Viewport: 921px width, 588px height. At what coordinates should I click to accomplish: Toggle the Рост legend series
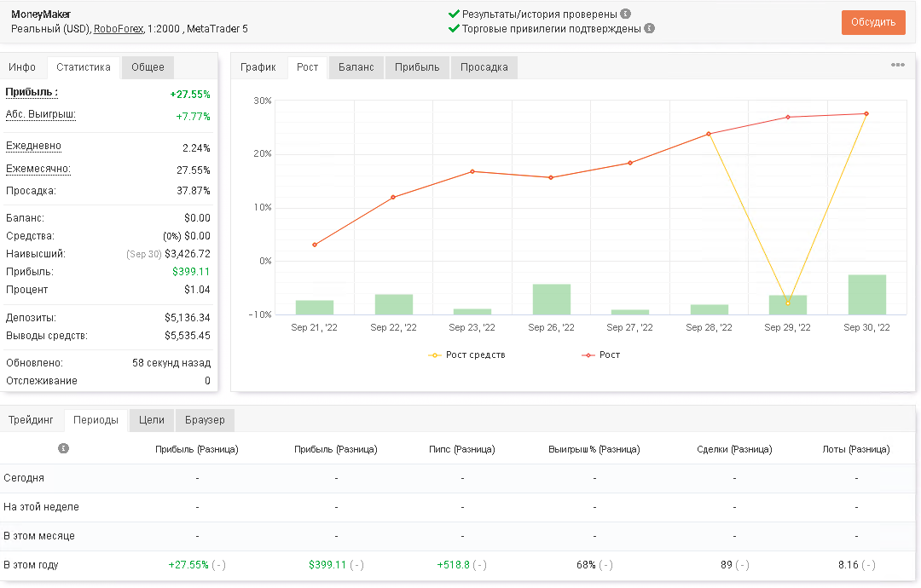pyautogui.click(x=601, y=355)
